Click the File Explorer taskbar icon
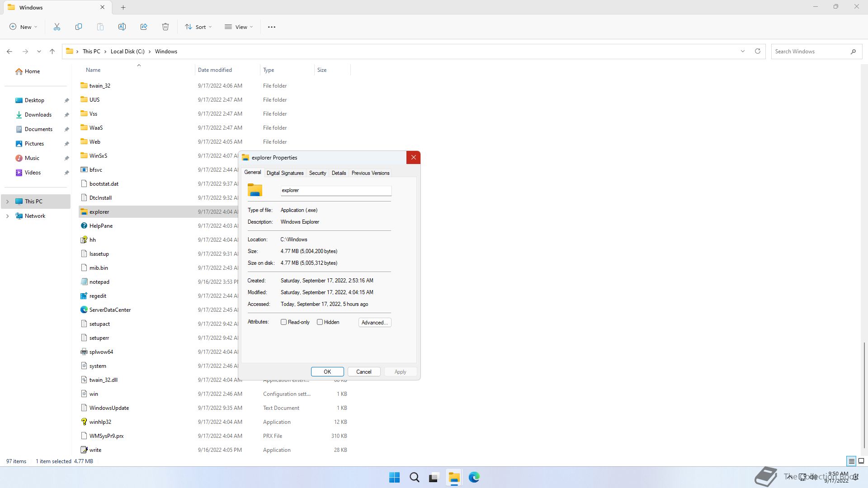Screen dimensions: 868x488 [x=454, y=477]
